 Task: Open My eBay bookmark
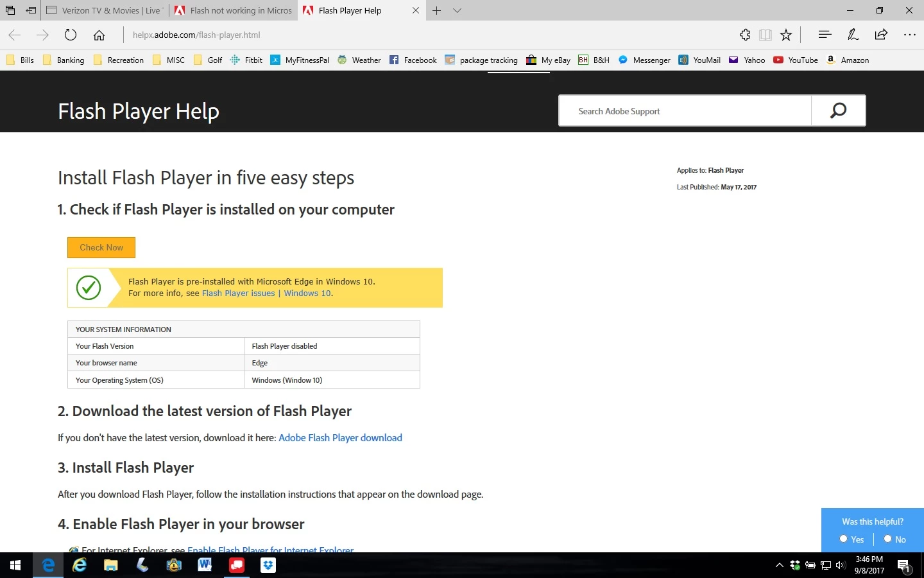pos(549,60)
